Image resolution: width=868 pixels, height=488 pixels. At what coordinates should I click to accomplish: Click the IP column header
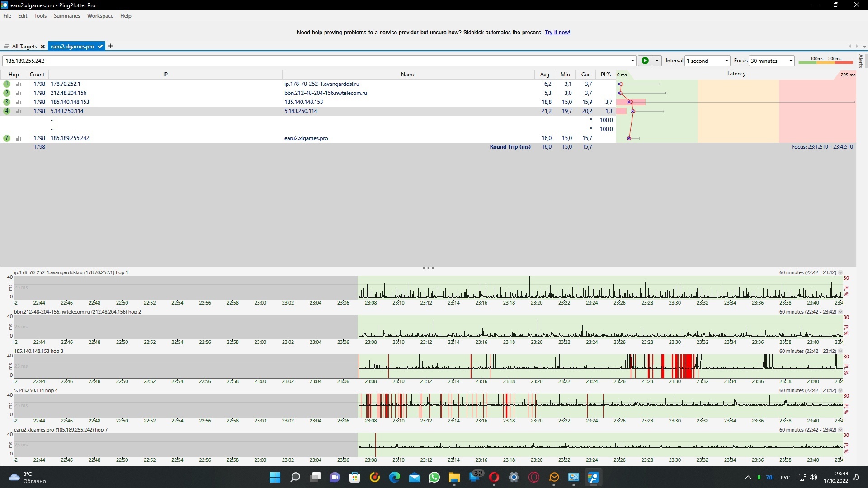click(x=165, y=75)
